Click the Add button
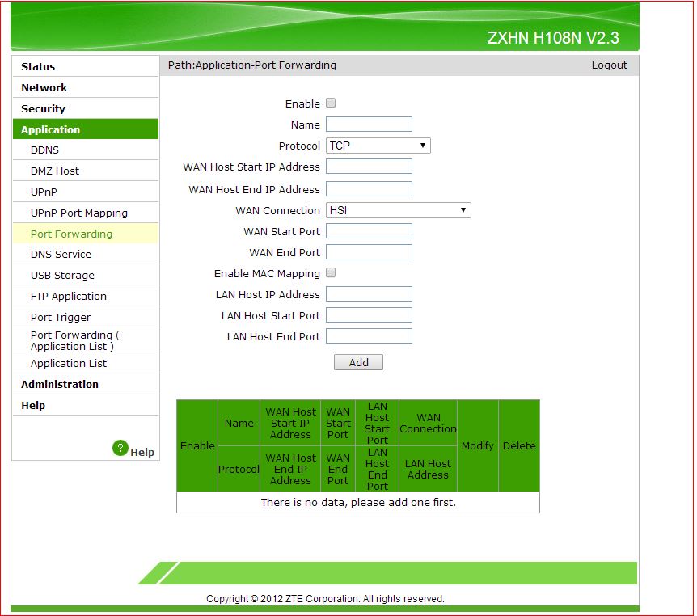 pos(358,362)
